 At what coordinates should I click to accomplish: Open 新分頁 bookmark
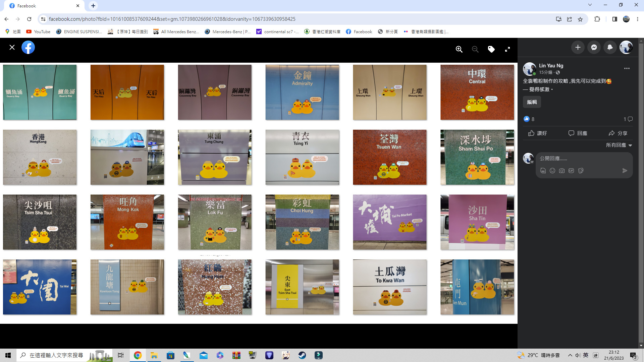tap(388, 32)
